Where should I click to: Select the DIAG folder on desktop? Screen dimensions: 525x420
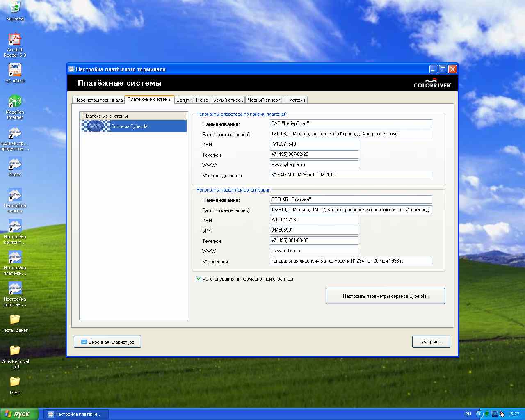[x=15, y=382]
